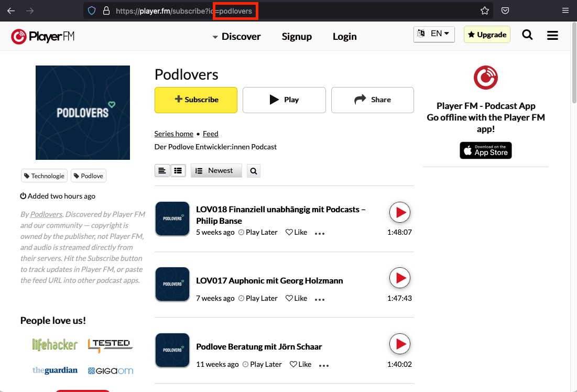Image resolution: width=577 pixels, height=392 pixels.
Task: Go to Signup page
Action: (x=297, y=37)
